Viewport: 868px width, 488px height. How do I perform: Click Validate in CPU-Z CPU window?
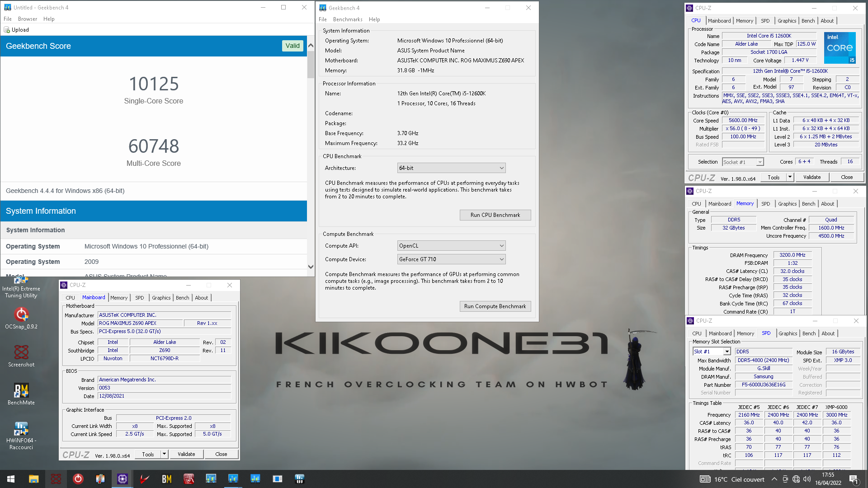[811, 177]
